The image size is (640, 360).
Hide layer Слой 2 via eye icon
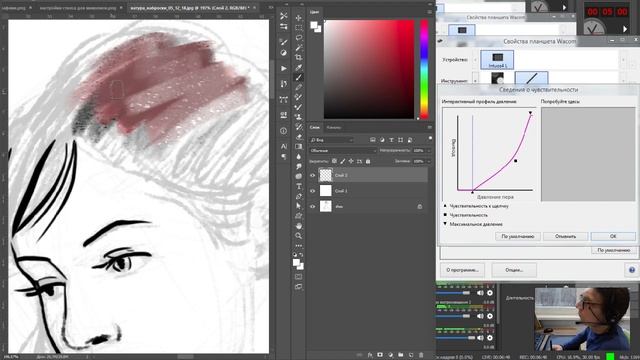(313, 175)
